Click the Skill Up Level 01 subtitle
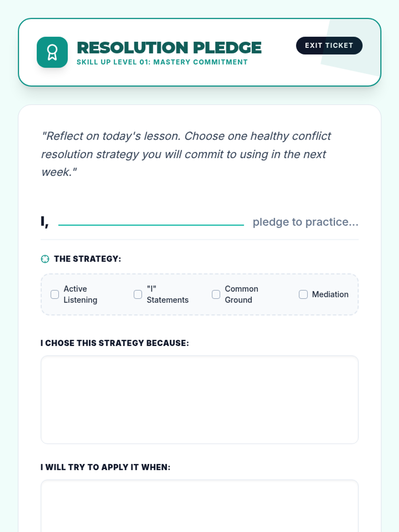This screenshot has height=532, width=399. pyautogui.click(x=162, y=62)
